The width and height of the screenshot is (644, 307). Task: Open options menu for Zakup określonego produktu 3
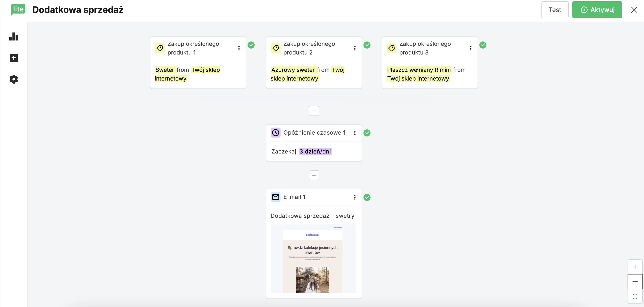[471, 48]
